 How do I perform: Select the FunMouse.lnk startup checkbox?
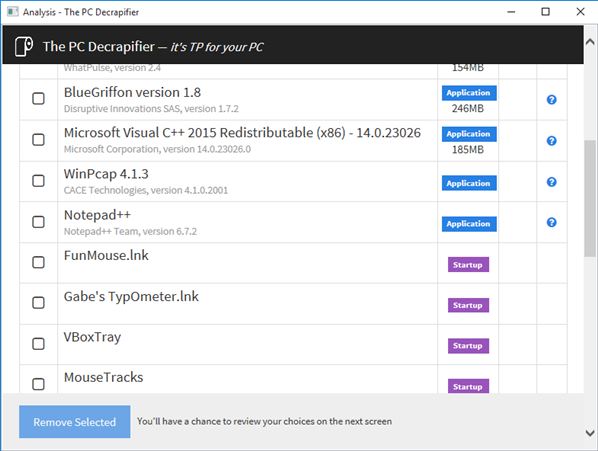[38, 262]
